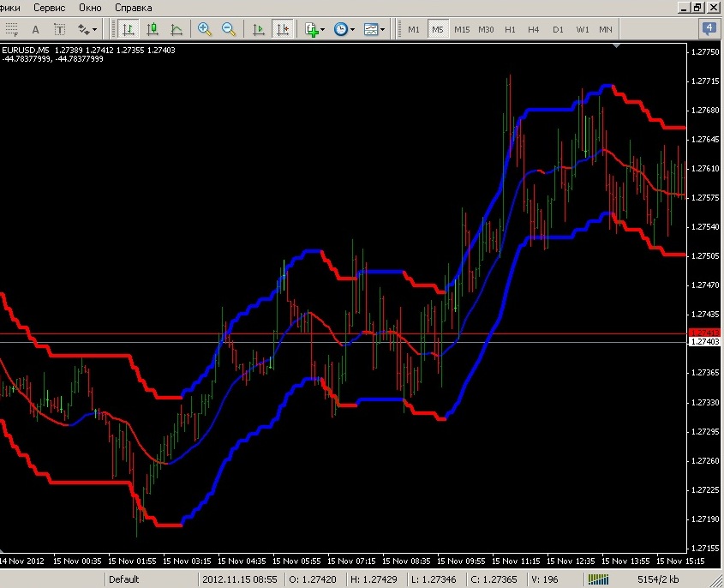The image size is (724, 588).
Task: Click the EURUSD,M5 chart title text
Action: click(25, 50)
